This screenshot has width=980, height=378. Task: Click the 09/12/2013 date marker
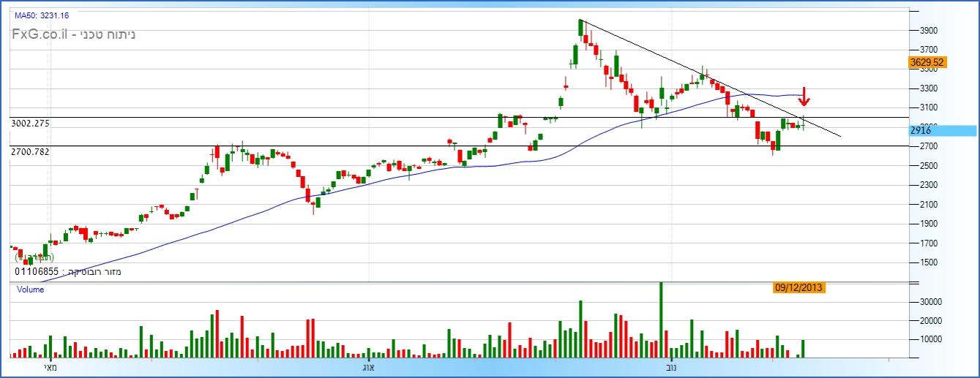(x=799, y=288)
